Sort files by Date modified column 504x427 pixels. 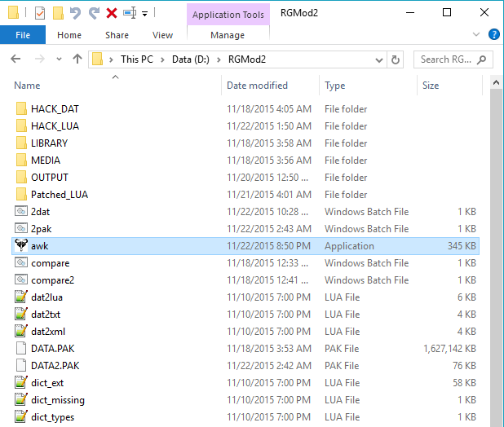coord(256,86)
